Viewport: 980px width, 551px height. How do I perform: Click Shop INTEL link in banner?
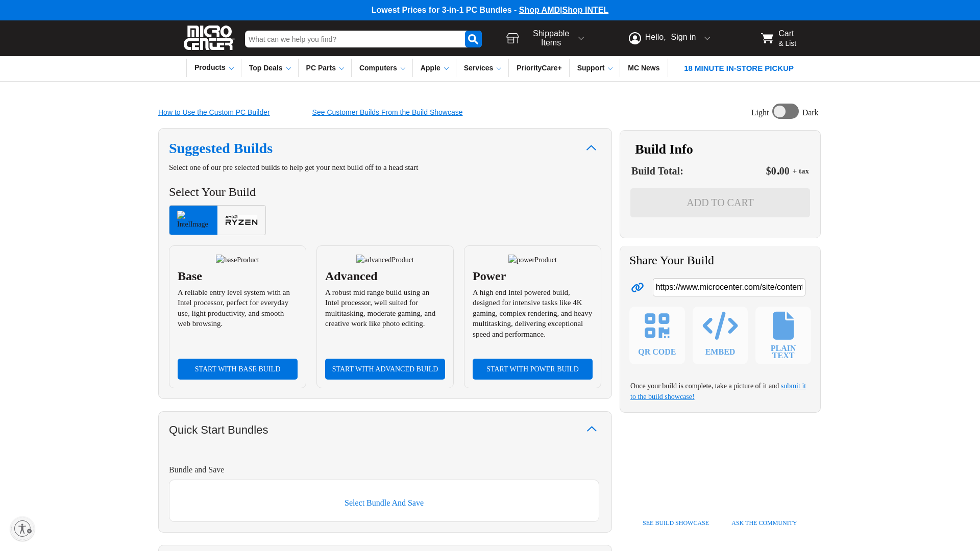coord(585,10)
